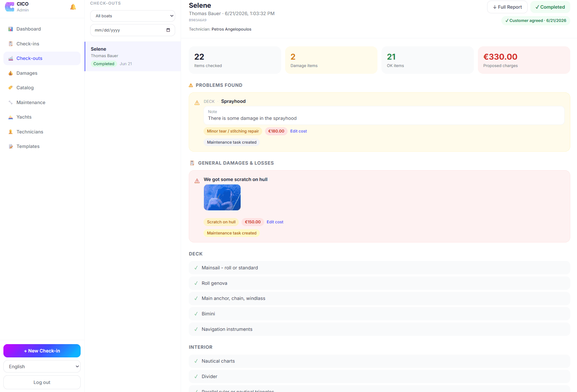Open Damages section in sidebar
Screen dimensions: 577x392
[42, 73]
